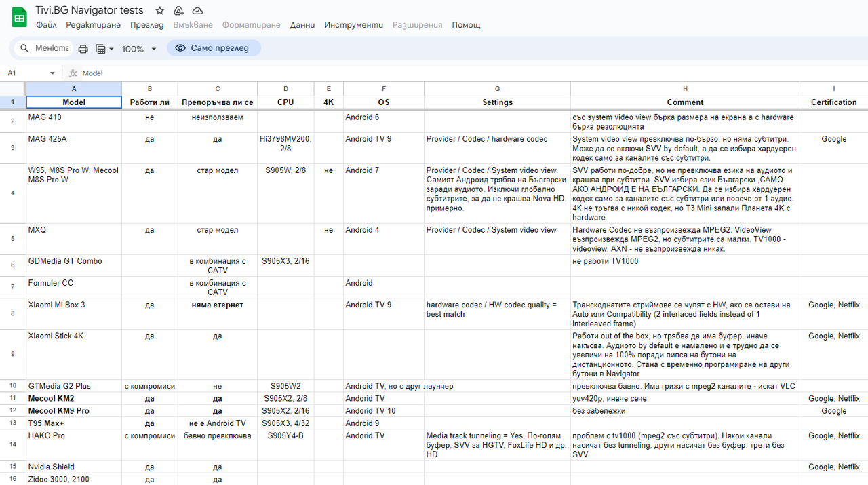Select column G header
Image resolution: width=868 pixels, height=485 pixels.
[x=497, y=89]
